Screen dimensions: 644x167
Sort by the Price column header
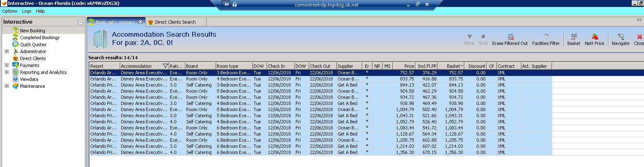point(404,66)
